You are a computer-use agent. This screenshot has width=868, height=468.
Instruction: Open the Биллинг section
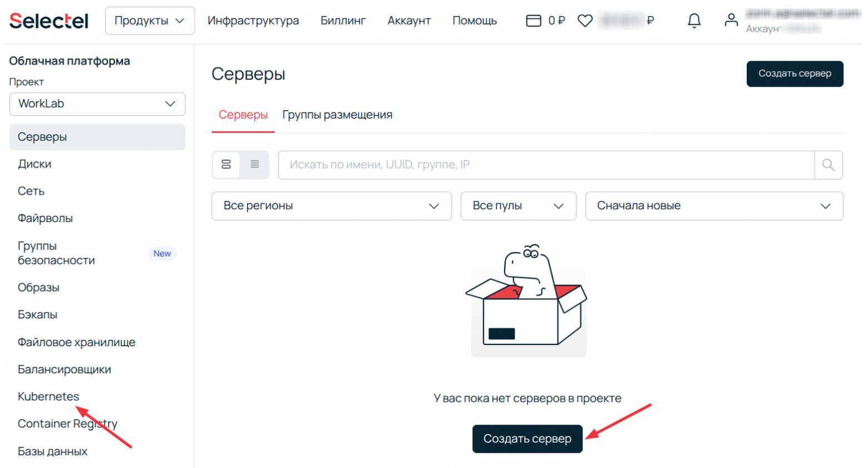click(343, 20)
